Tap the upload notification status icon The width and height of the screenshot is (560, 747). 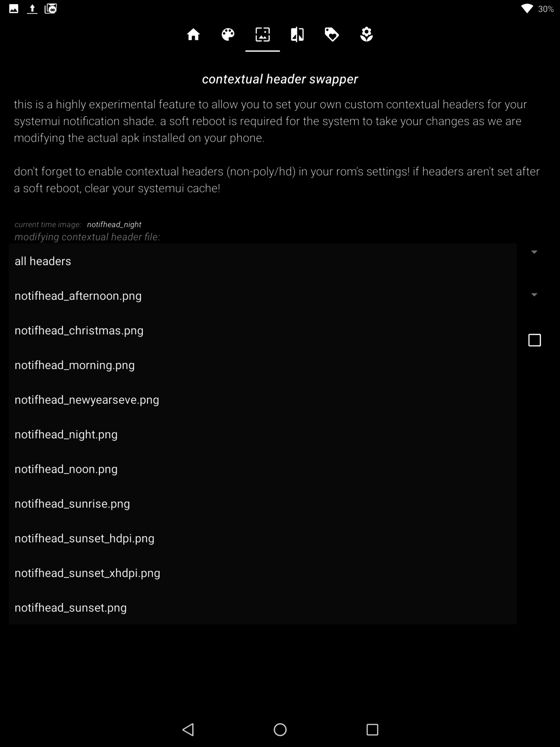pos(32,8)
